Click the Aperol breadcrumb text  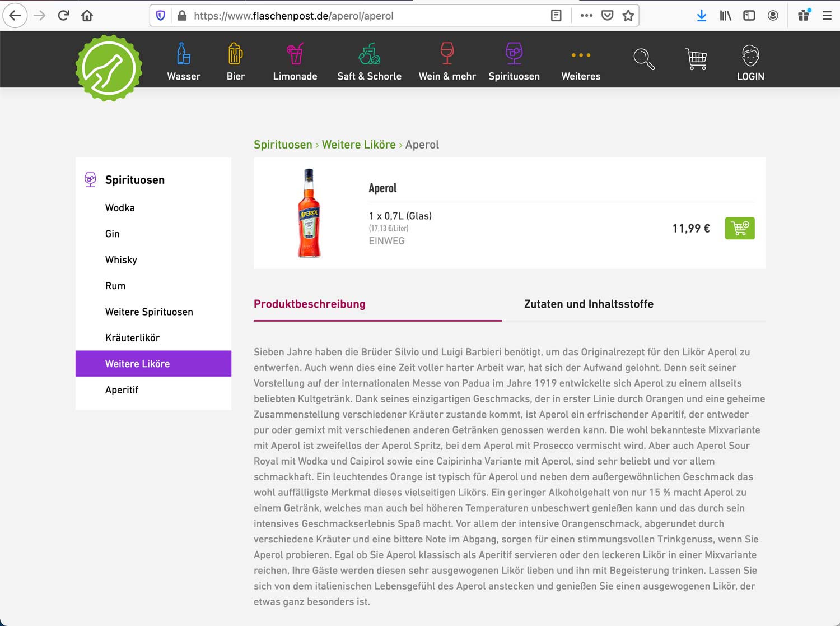pos(422,145)
